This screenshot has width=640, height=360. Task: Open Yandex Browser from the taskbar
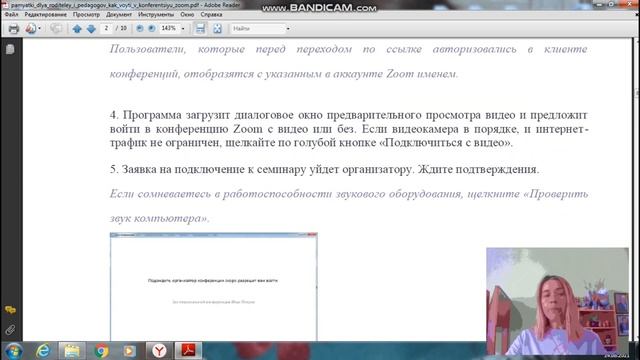[159, 351]
